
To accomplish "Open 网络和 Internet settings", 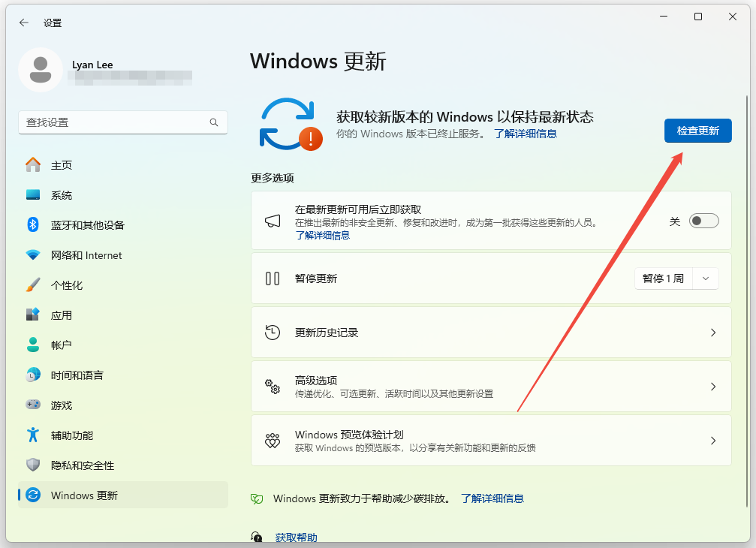I will point(123,255).
